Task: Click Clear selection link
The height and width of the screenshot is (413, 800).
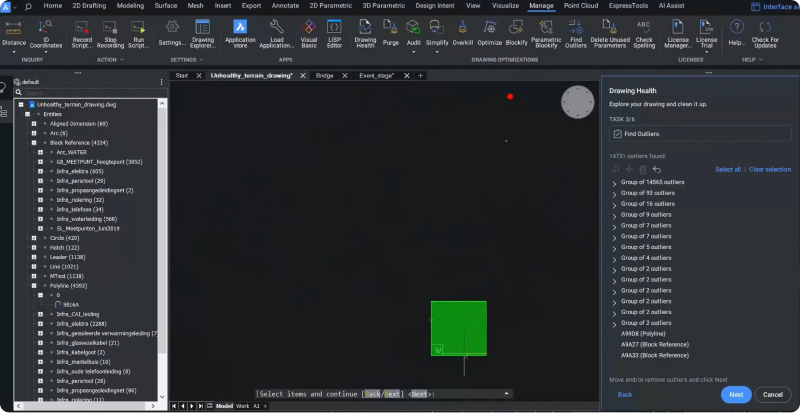Action: [x=769, y=169]
